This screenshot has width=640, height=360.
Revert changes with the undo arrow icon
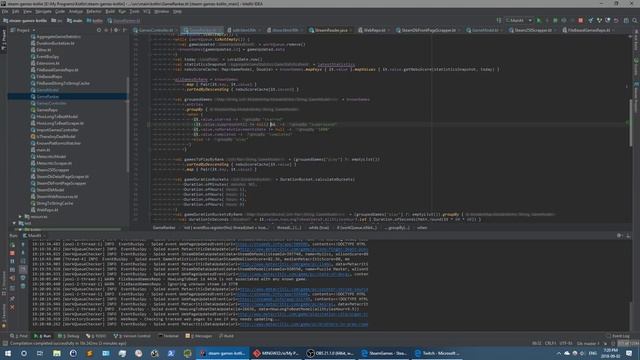point(616,20)
